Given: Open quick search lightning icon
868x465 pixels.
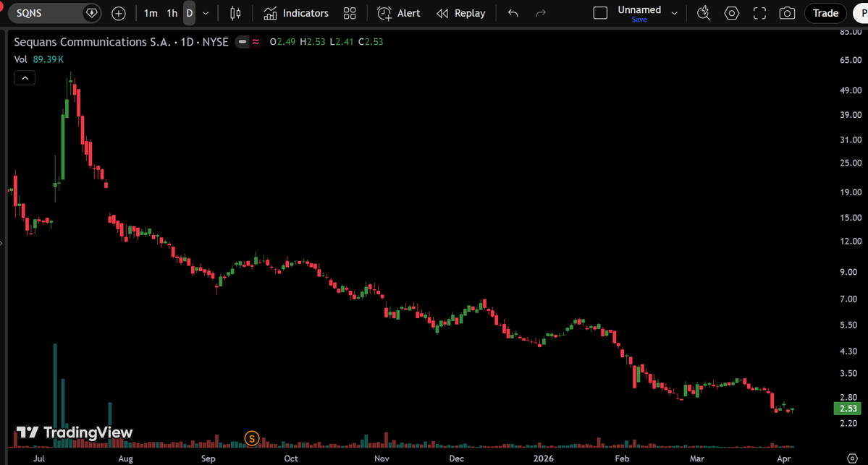Looking at the screenshot, I should 704,13.
